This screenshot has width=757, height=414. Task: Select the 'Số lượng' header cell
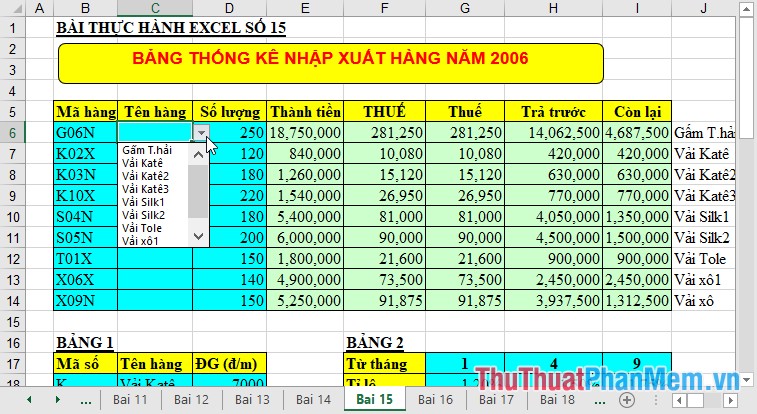229,111
